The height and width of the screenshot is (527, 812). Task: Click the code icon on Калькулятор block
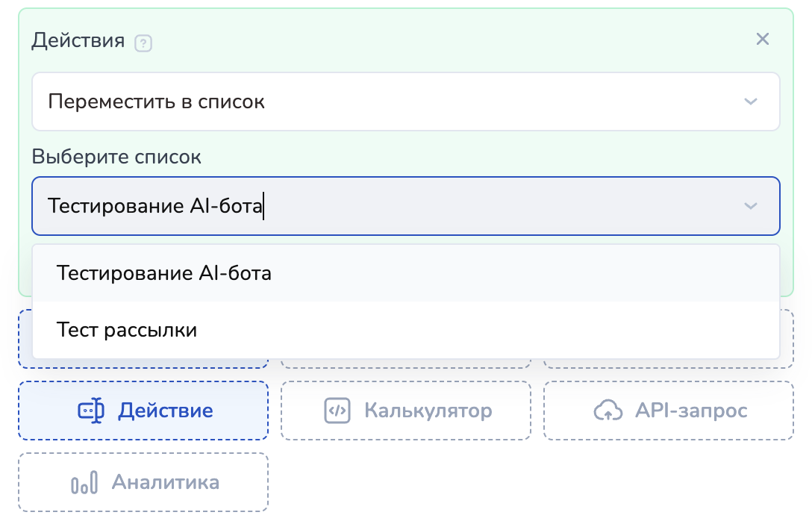pyautogui.click(x=337, y=411)
